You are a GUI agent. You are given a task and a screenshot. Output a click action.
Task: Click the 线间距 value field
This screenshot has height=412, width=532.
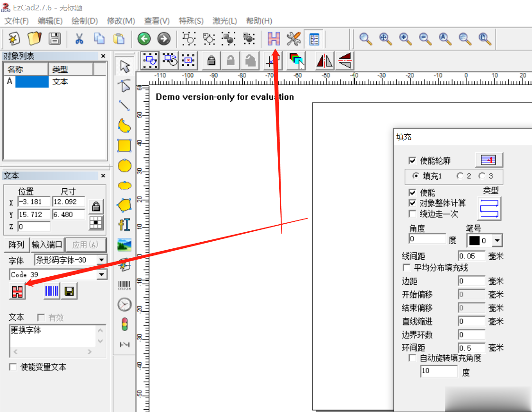coord(471,256)
